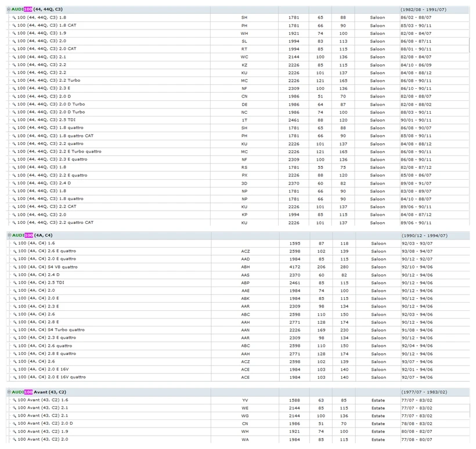Click the date range (1990/12 - 1994/07)
This screenshot has width=476, height=449.
click(x=424, y=236)
